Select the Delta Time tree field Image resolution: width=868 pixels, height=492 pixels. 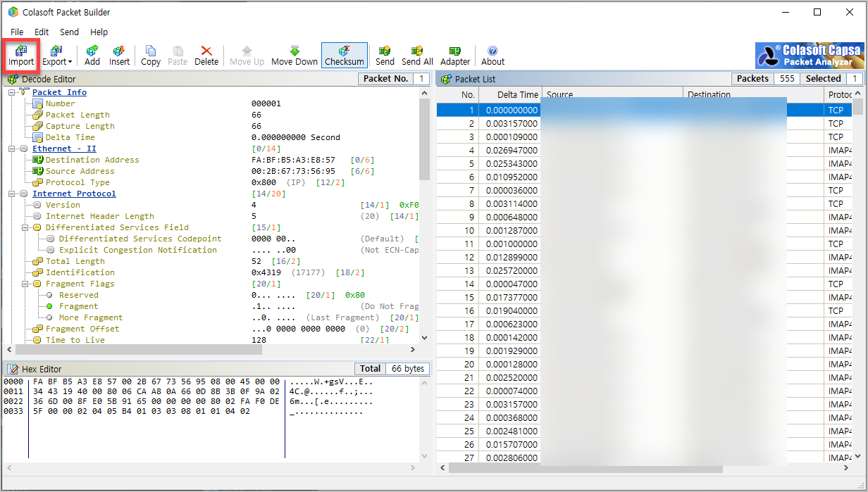(x=70, y=137)
